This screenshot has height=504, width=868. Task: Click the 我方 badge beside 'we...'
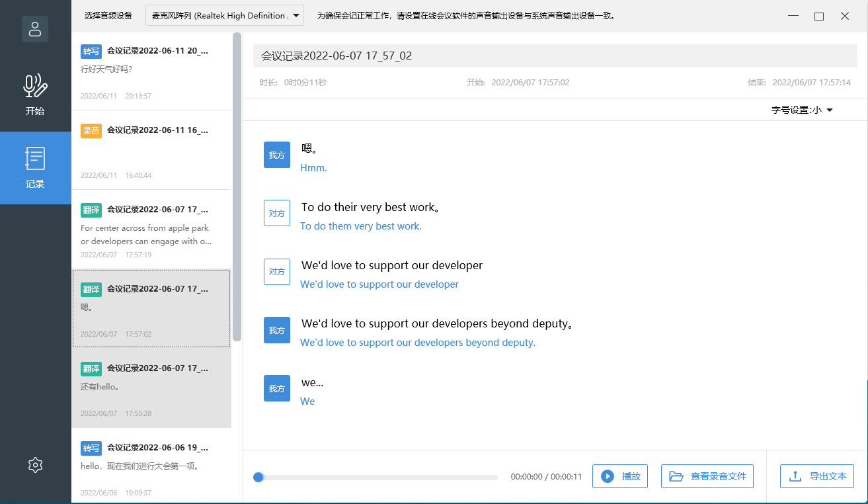tap(277, 388)
